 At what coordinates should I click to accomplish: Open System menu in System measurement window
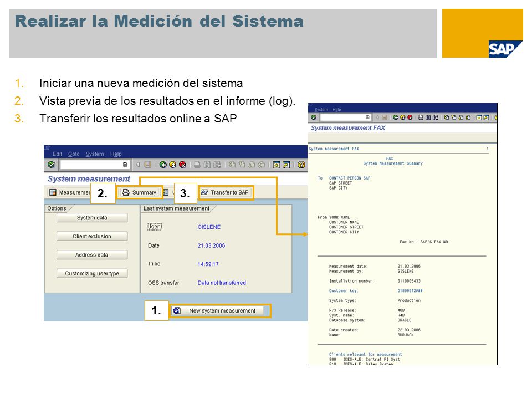pos(95,154)
